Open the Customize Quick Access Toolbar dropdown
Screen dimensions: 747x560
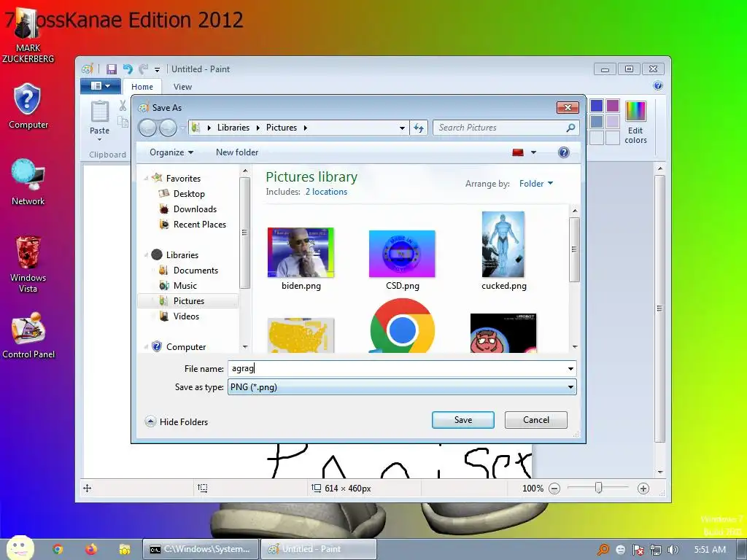158,69
